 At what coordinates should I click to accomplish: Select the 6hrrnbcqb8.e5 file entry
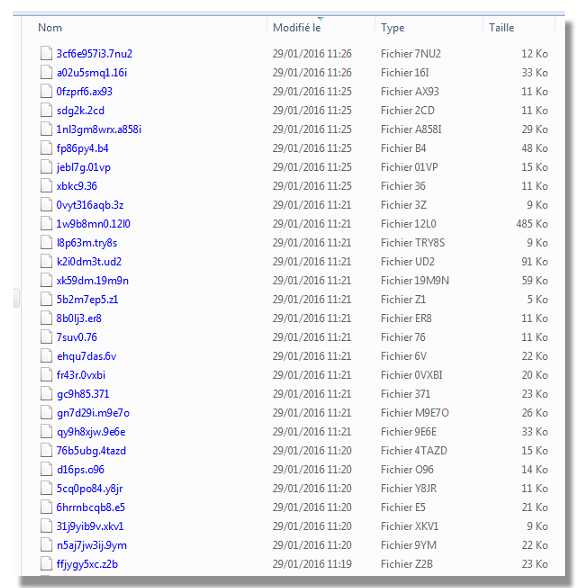pyautogui.click(x=90, y=507)
